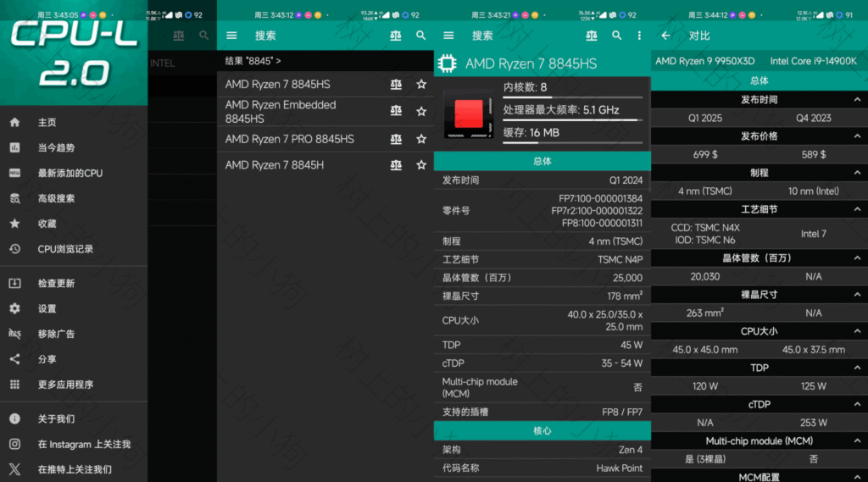Image resolution: width=868 pixels, height=482 pixels.
Task: Tap the search magnifier in CPU detail header
Action: [x=616, y=36]
